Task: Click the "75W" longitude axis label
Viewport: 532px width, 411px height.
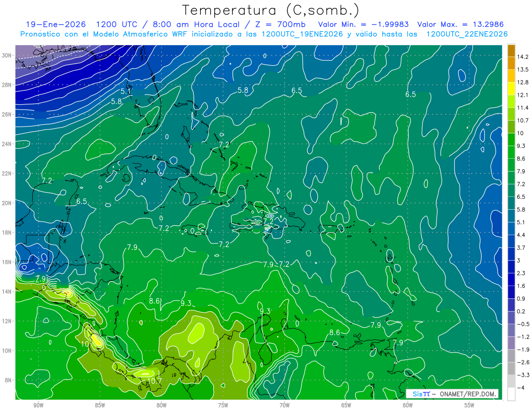Action: (223, 405)
